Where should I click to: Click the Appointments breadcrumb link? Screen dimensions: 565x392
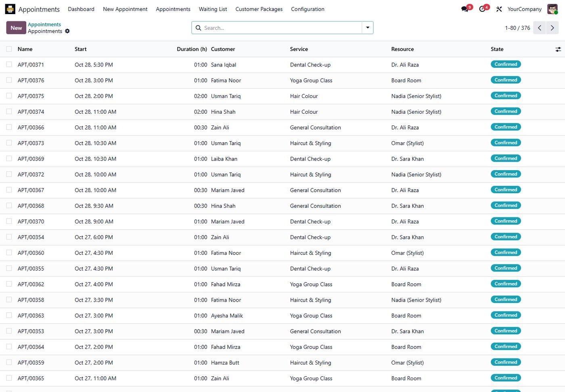pos(44,24)
